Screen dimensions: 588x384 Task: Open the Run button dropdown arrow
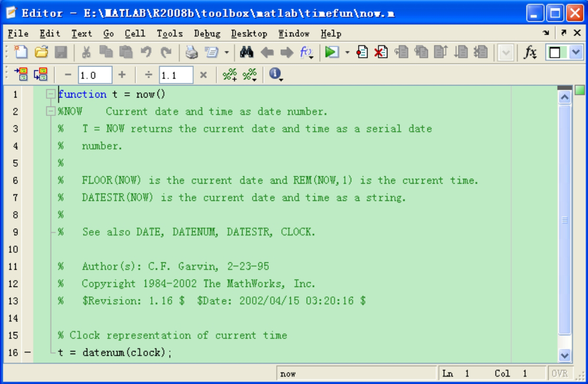pos(347,52)
